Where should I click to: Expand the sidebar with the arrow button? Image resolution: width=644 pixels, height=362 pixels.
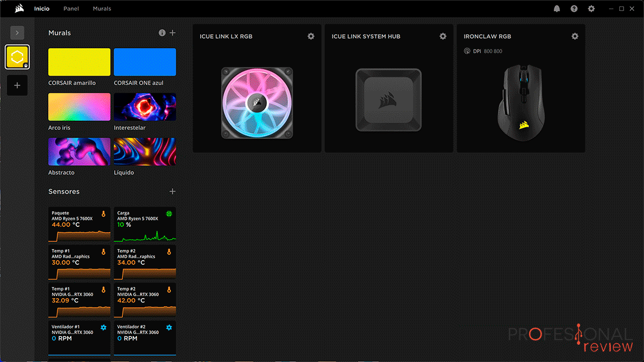point(17,33)
